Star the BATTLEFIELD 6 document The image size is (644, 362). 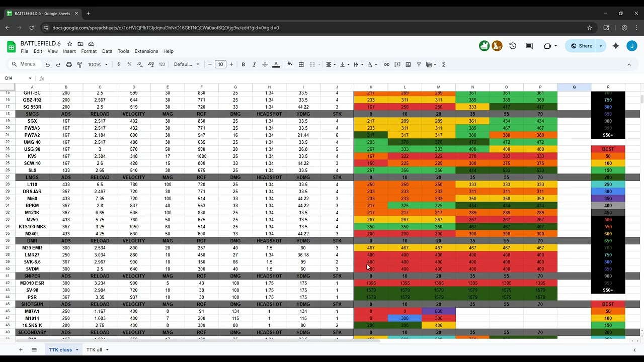(70, 44)
